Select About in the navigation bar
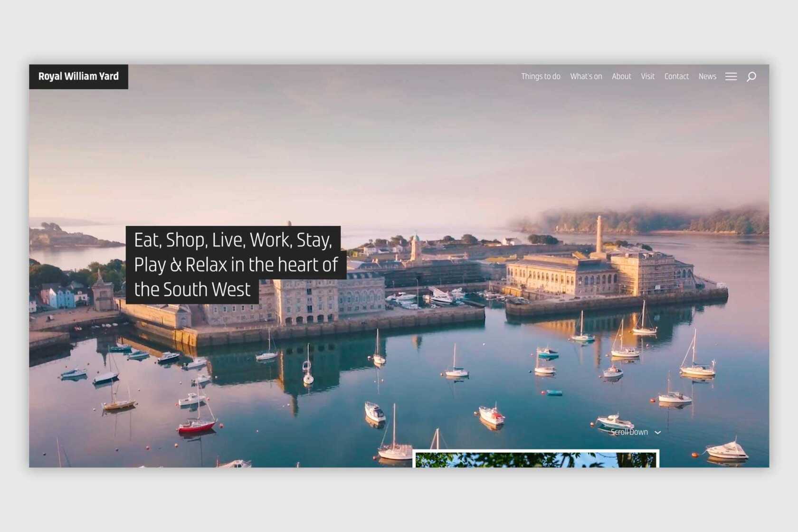 [x=621, y=76]
